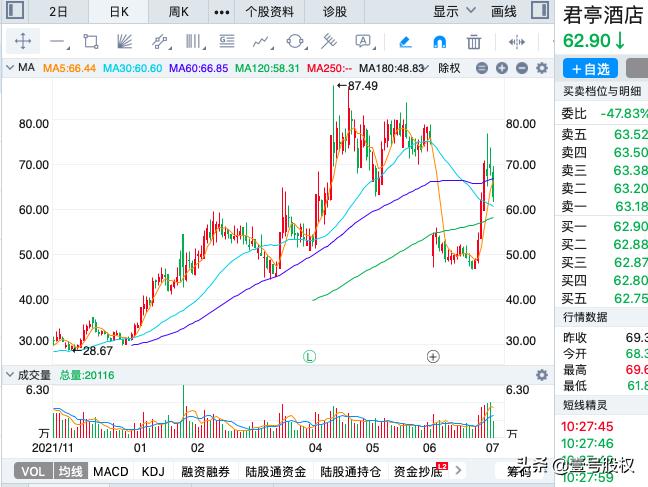Select the 融资融券 indicator tab

(205, 472)
